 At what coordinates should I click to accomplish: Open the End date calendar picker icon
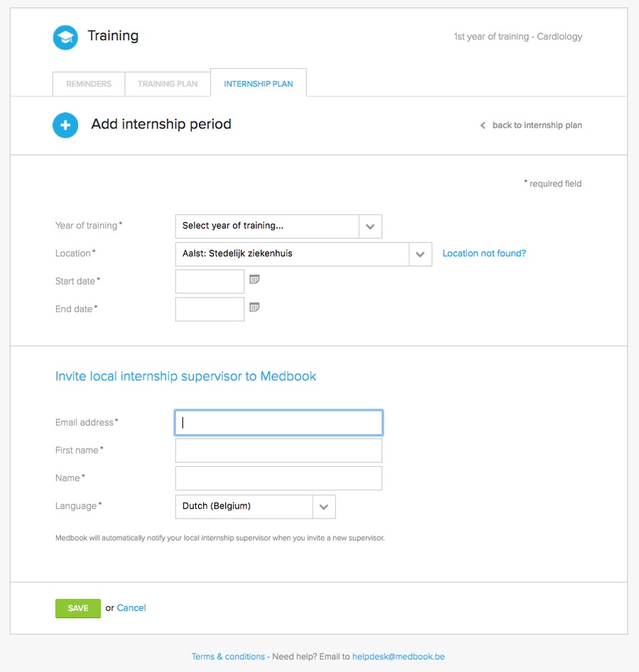point(254,307)
